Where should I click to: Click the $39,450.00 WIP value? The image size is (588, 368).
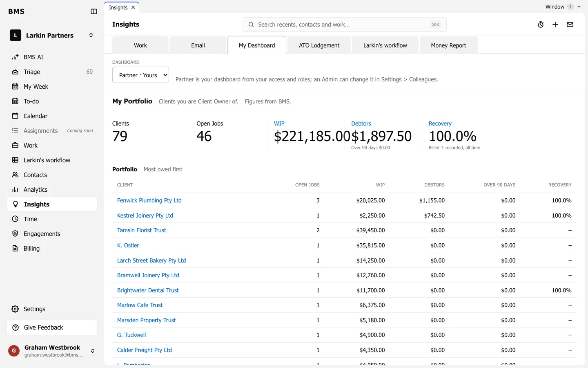pos(370,230)
